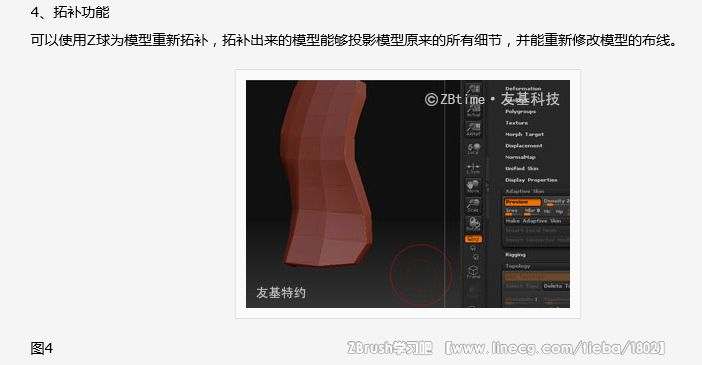Screen dimensions: 702x365
Task: Expand the Deformation sub-palette
Action: tap(523, 89)
